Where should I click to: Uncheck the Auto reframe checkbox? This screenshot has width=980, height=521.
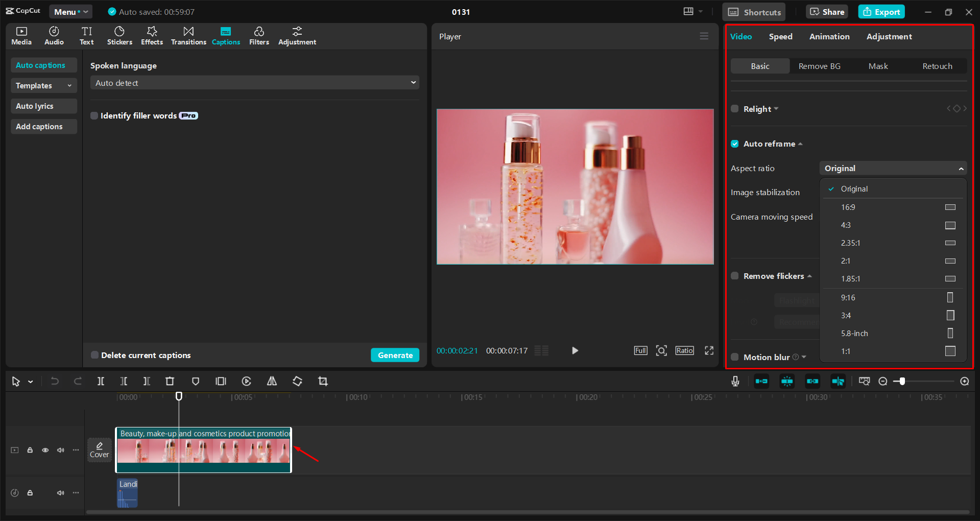(734, 144)
